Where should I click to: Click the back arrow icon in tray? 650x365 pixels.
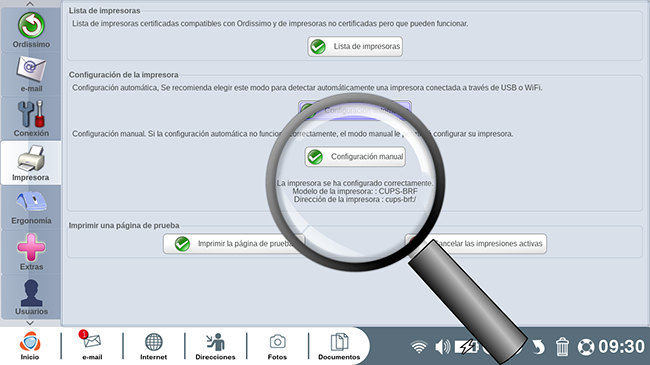click(x=538, y=347)
